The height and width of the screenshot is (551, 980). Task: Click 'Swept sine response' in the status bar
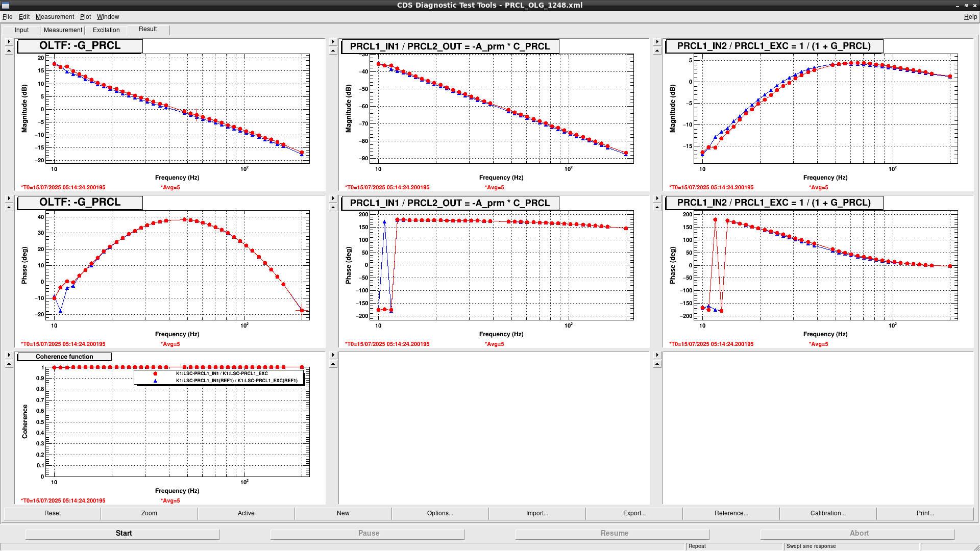[x=811, y=546]
